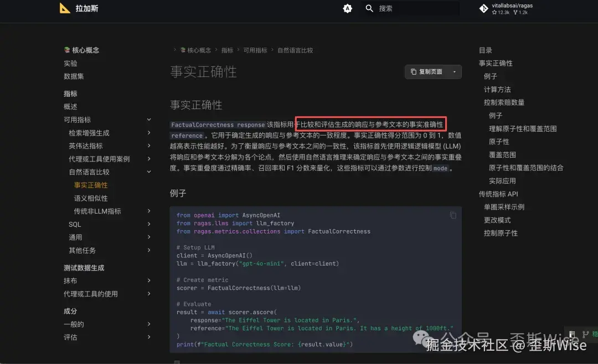598x364 pixels.
Task: Open the dropdown arrow next to 复制页面
Action: tap(456, 72)
